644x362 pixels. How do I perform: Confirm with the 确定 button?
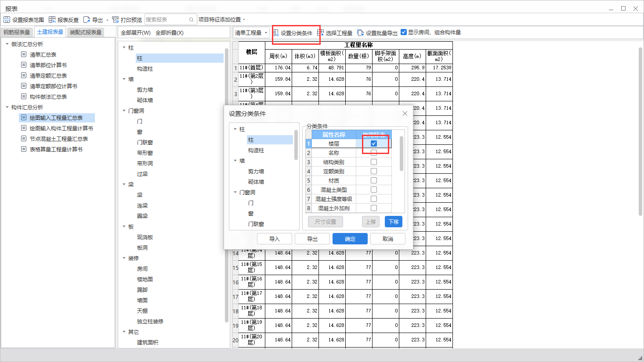pos(350,239)
